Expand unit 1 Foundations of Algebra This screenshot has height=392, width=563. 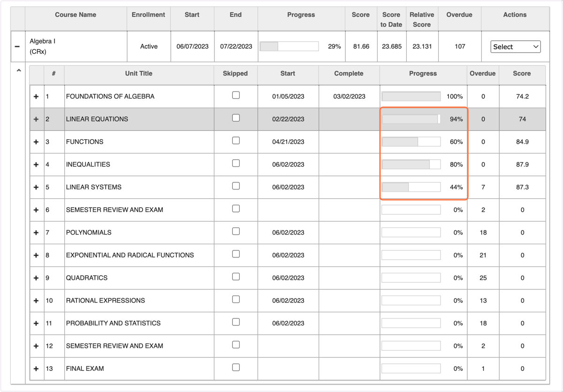[36, 97]
